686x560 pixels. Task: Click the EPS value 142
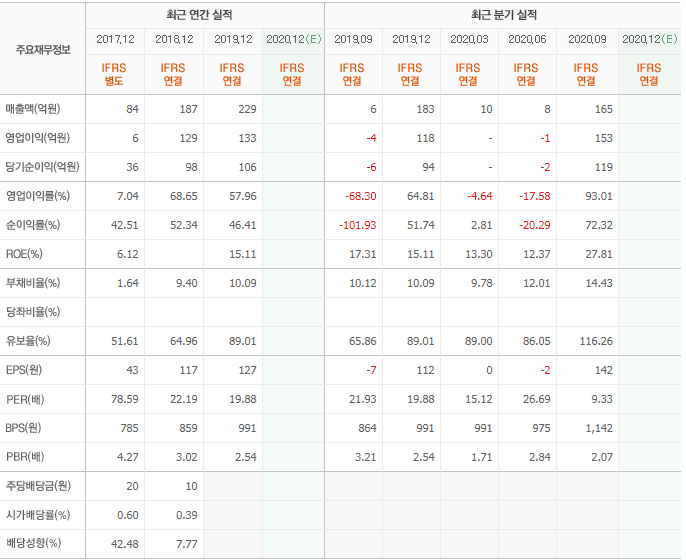pyautogui.click(x=604, y=370)
